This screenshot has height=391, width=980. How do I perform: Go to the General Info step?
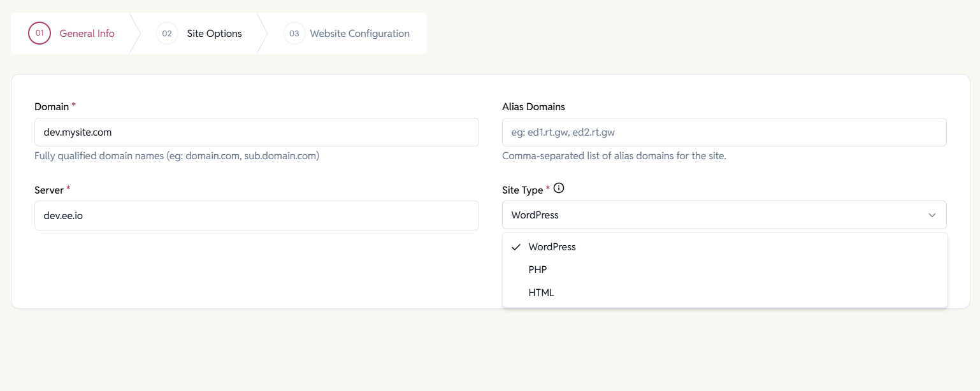point(87,33)
